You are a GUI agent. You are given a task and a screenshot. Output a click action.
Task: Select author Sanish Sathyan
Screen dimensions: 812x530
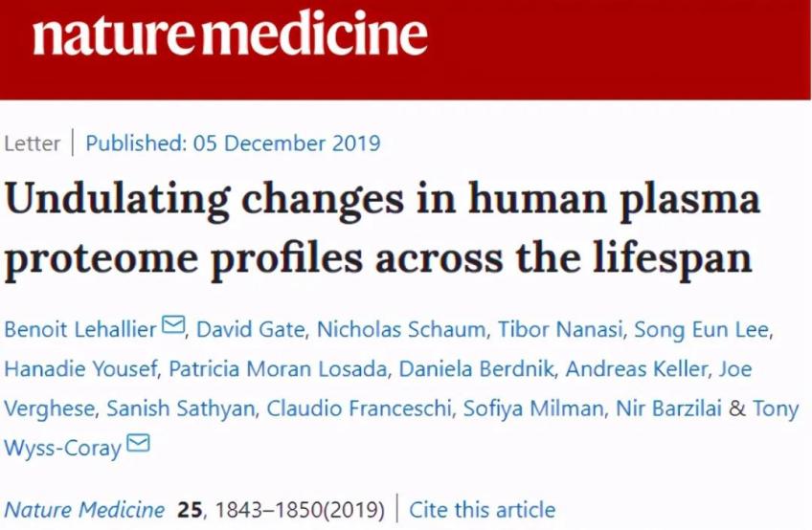pos(180,409)
